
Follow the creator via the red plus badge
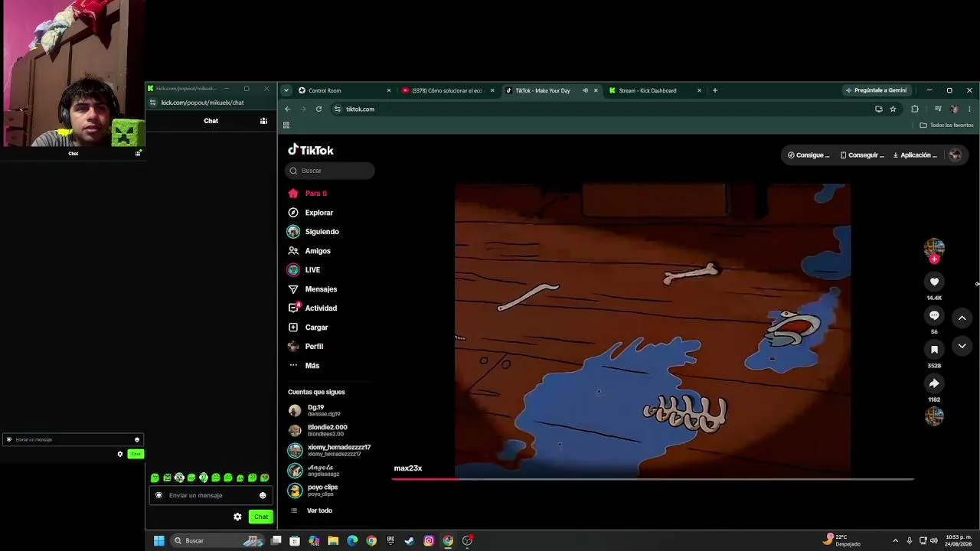[x=934, y=259]
